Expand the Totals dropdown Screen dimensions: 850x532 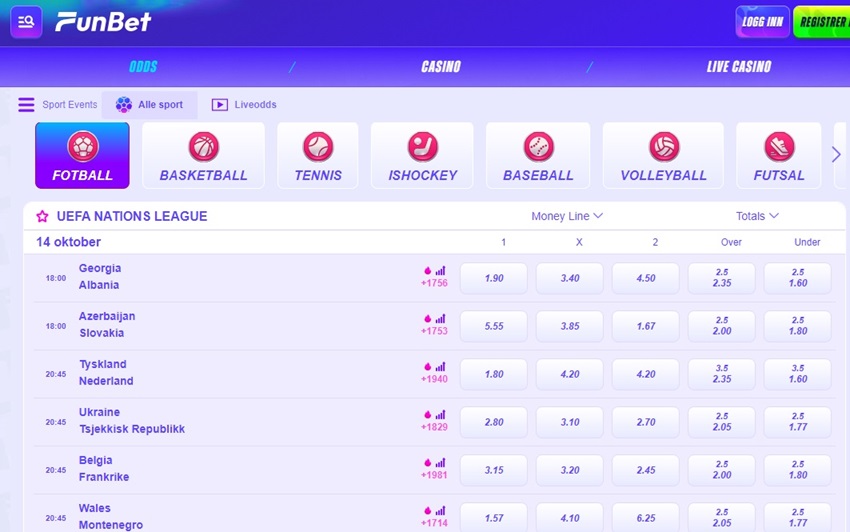757,216
